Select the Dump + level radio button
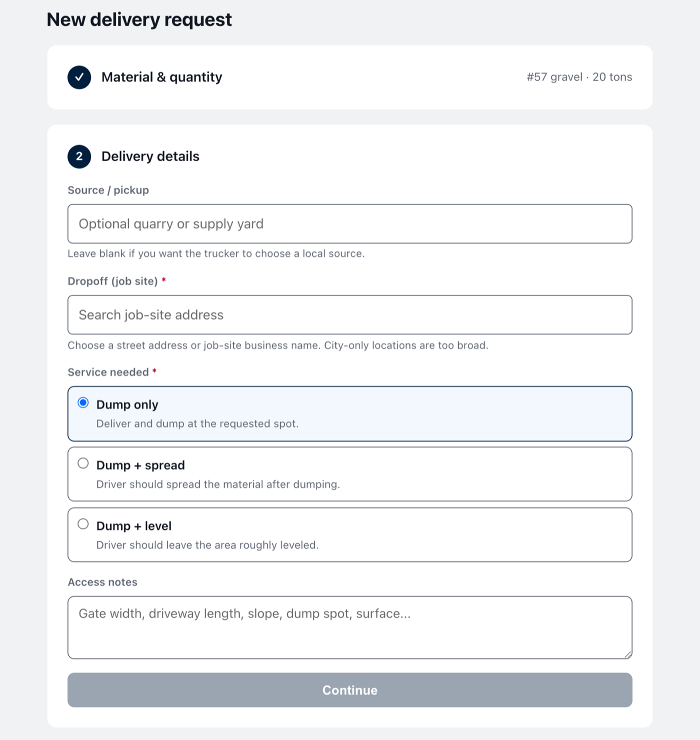The image size is (700, 740). (83, 524)
